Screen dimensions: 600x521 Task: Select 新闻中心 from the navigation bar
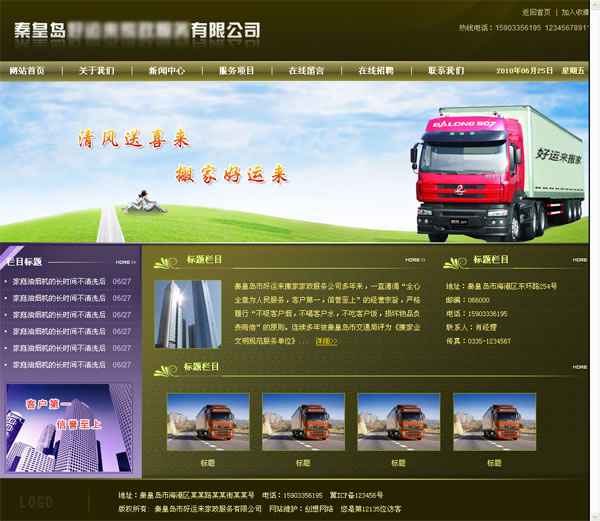167,71
